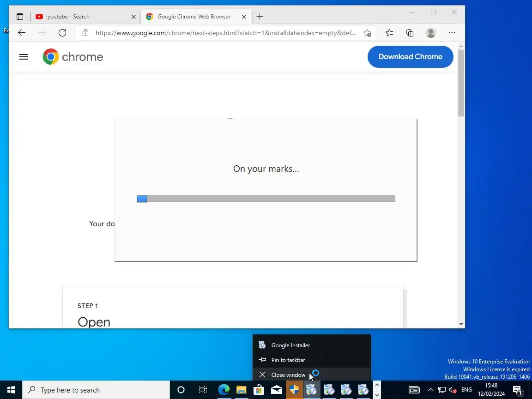
Task: Open the Chrome page hamburger menu
Action: (24, 57)
